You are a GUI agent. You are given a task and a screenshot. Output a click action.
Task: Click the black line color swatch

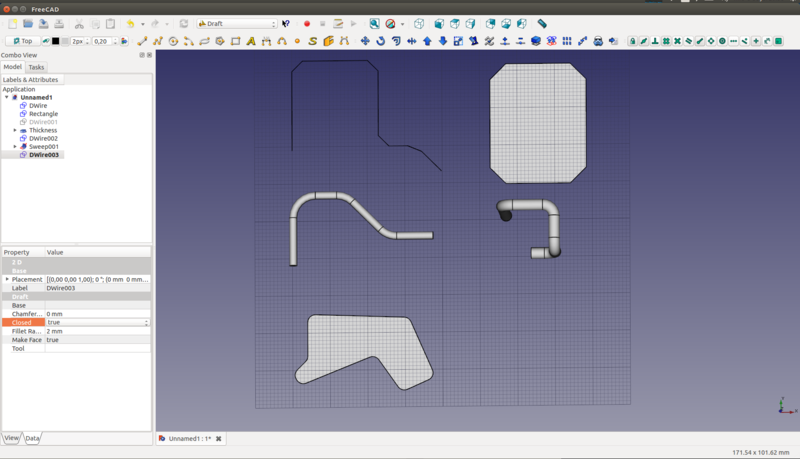pyautogui.click(x=55, y=41)
